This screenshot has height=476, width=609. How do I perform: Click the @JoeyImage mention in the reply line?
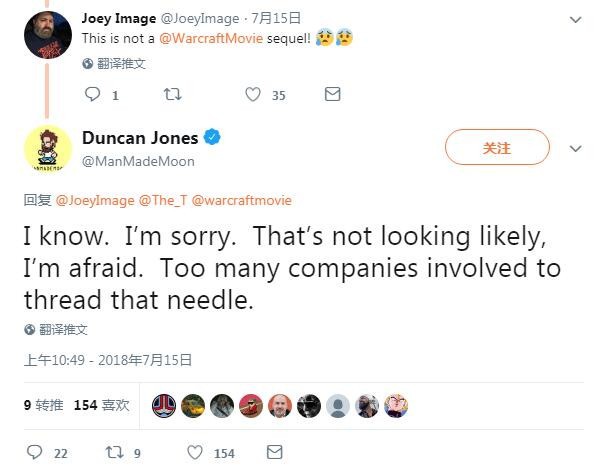[97, 200]
